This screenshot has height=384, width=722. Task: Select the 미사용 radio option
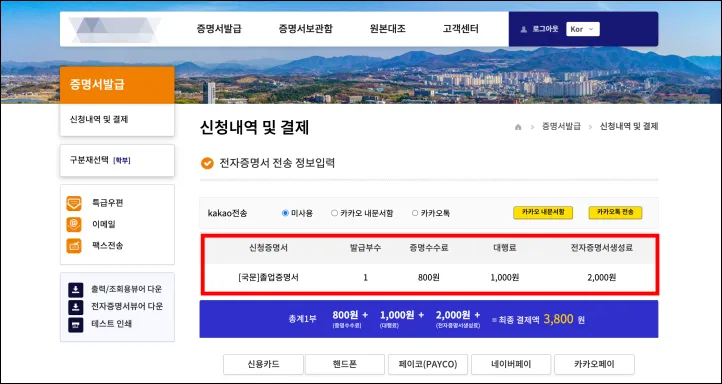point(285,213)
